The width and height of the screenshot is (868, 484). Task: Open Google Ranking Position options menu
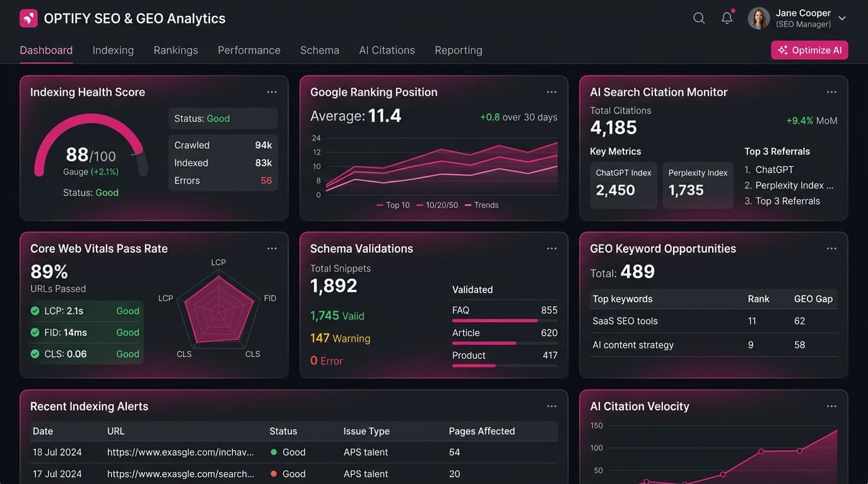[552, 92]
